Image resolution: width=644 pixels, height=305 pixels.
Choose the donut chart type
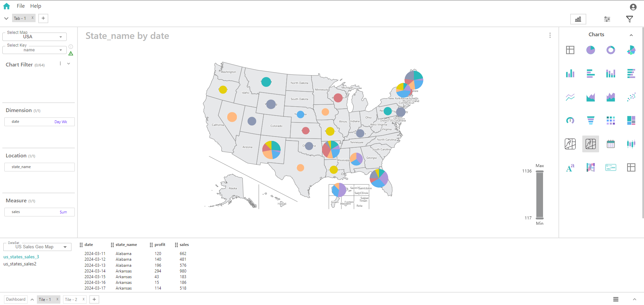coord(610,50)
